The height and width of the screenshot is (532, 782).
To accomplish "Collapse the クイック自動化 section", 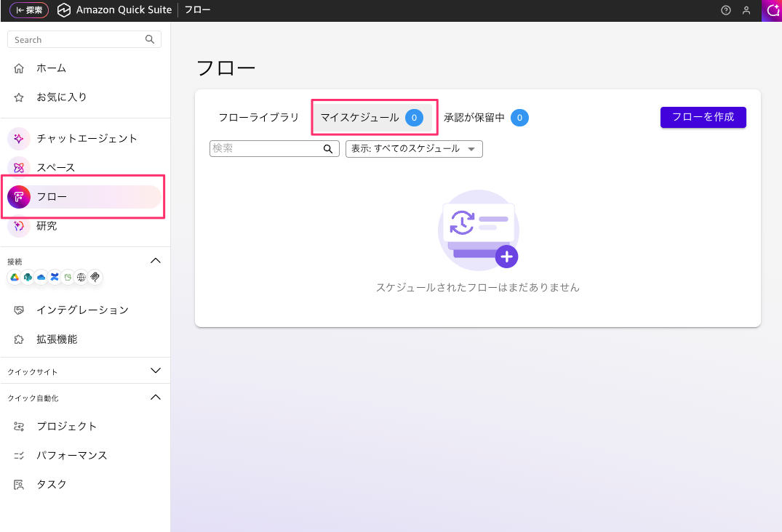I will coord(155,398).
